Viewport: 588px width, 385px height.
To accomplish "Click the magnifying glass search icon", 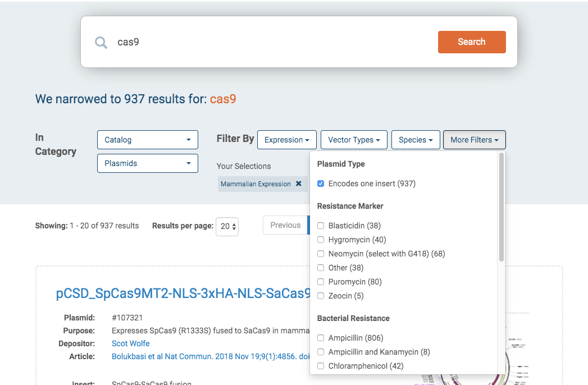I will [101, 42].
